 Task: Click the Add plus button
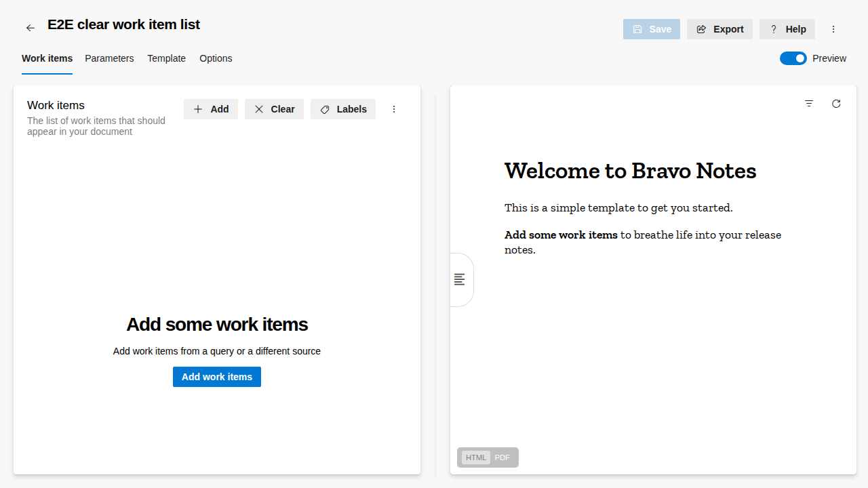click(211, 109)
